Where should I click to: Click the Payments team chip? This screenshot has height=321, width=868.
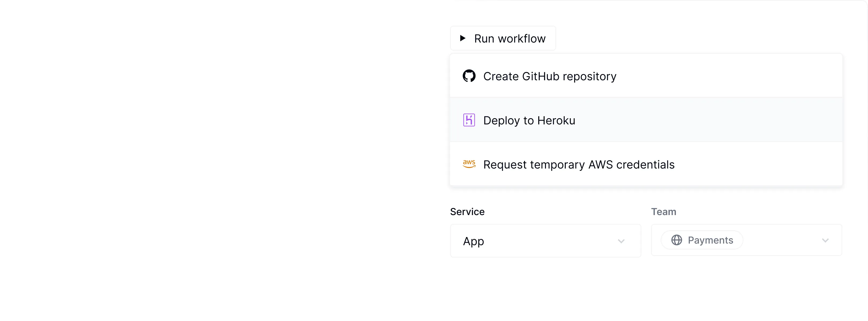click(x=702, y=240)
